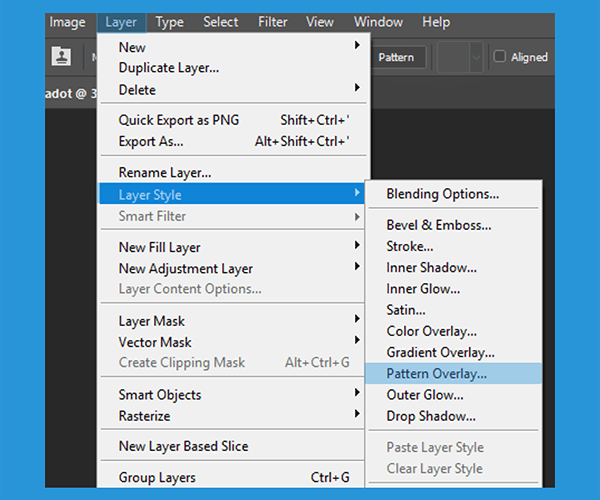The image size is (600, 500).
Task: Open the Image menu
Action: (x=67, y=22)
